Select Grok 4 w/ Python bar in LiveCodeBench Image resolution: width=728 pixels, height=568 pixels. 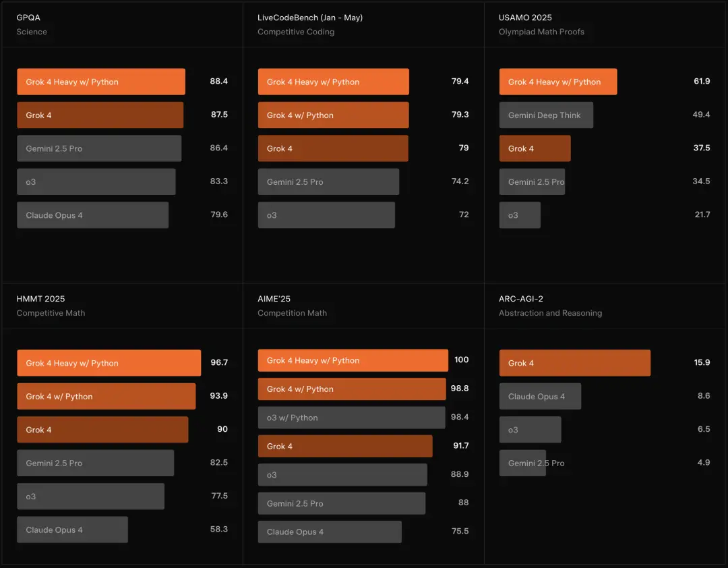333,115
